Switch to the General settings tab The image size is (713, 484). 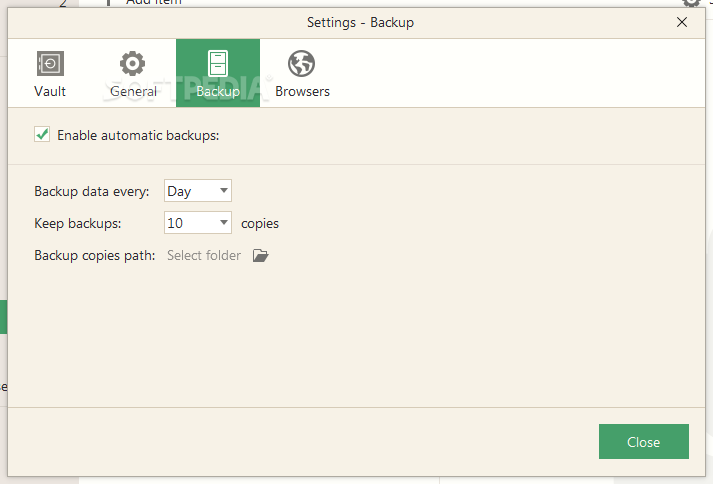pos(133,73)
